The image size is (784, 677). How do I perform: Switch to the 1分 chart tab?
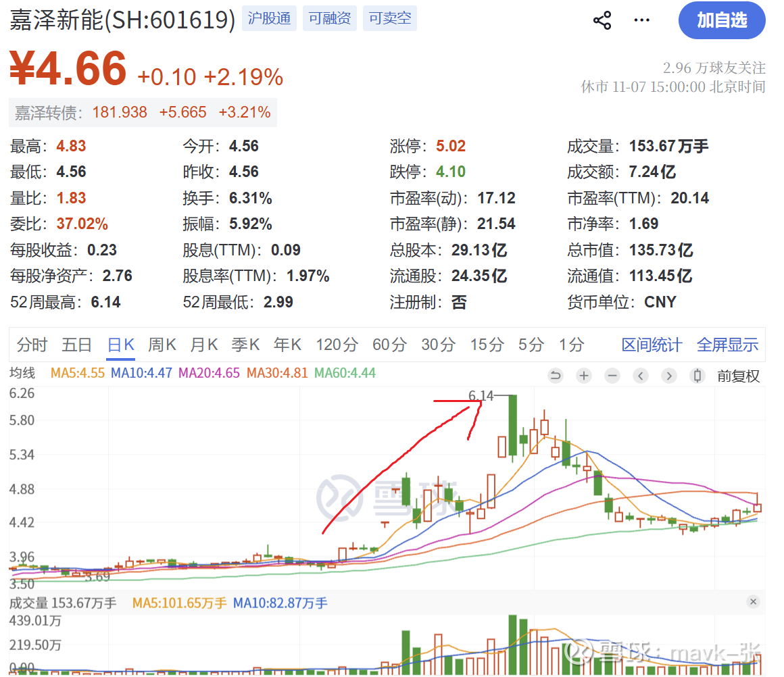tap(572, 345)
